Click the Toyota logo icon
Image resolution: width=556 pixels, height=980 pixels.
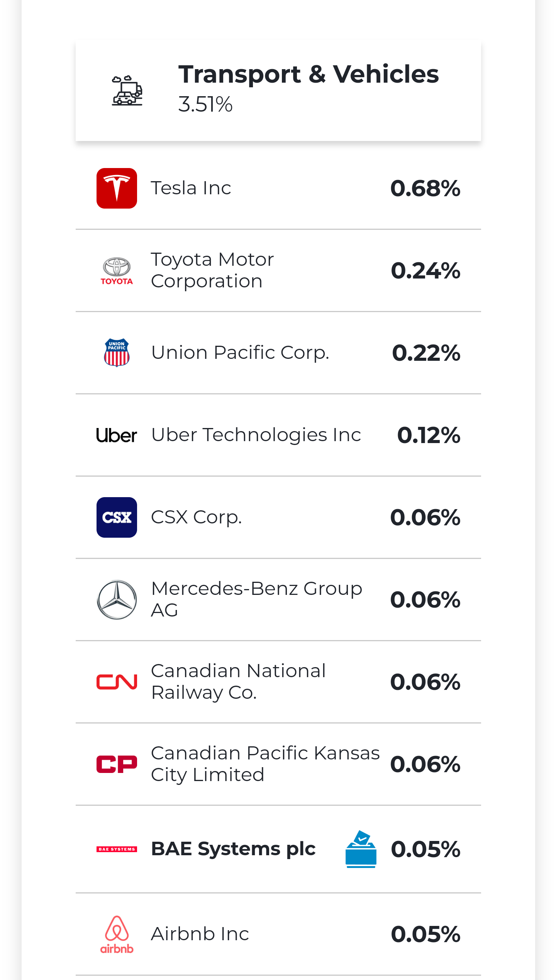pyautogui.click(x=117, y=271)
